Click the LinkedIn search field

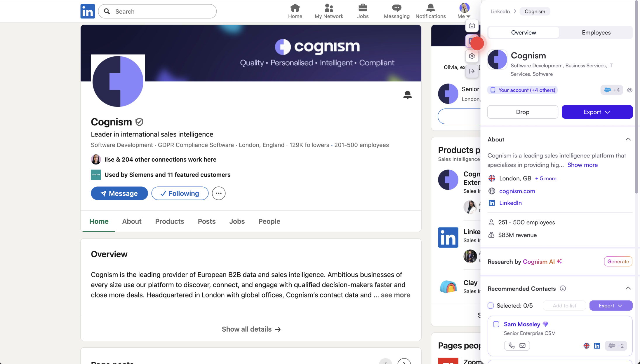pyautogui.click(x=158, y=12)
